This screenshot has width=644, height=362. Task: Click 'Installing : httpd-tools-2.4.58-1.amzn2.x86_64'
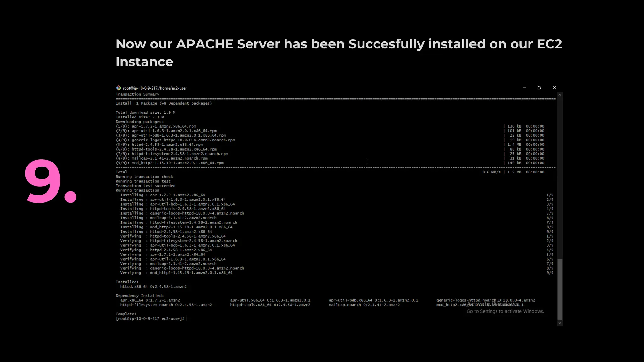[x=173, y=209]
